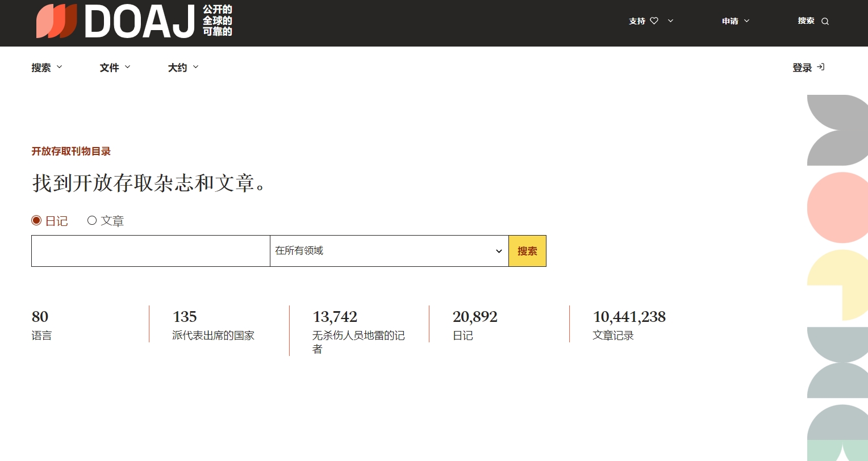868x461 pixels.
Task: Open the 在所有领域 field dropdown
Action: click(389, 251)
